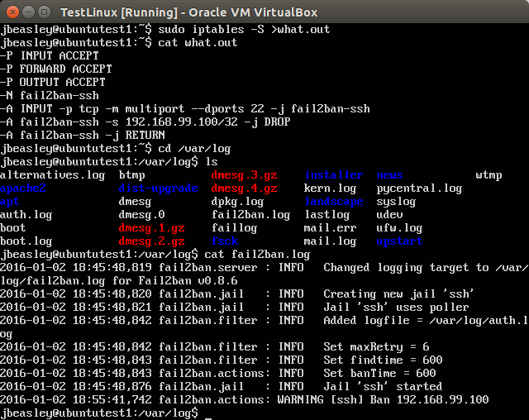The height and width of the screenshot is (420, 529).
Task: Click the multiport --dports 22 rule line
Action: [x=185, y=108]
